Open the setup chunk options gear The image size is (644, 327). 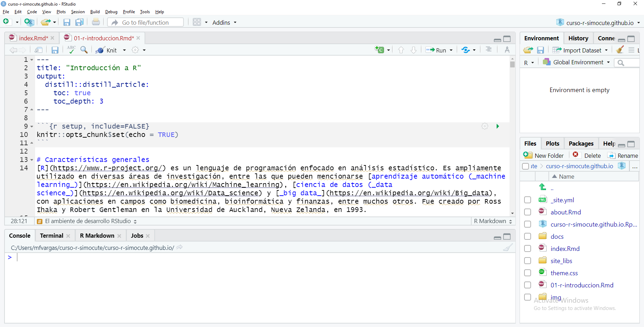click(485, 126)
